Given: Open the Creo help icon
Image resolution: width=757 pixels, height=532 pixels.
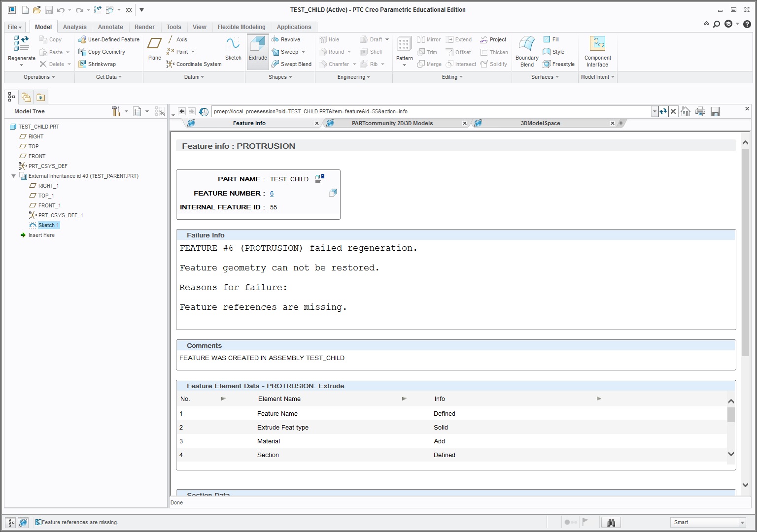Looking at the screenshot, I should [x=747, y=24].
